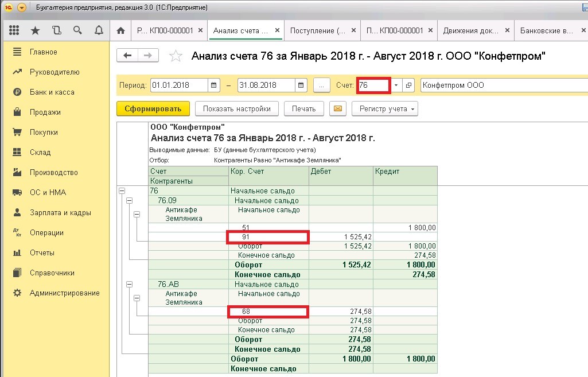The height and width of the screenshot is (377, 588).
Task: Navigate forward with the right arrow button
Action: [x=148, y=56]
